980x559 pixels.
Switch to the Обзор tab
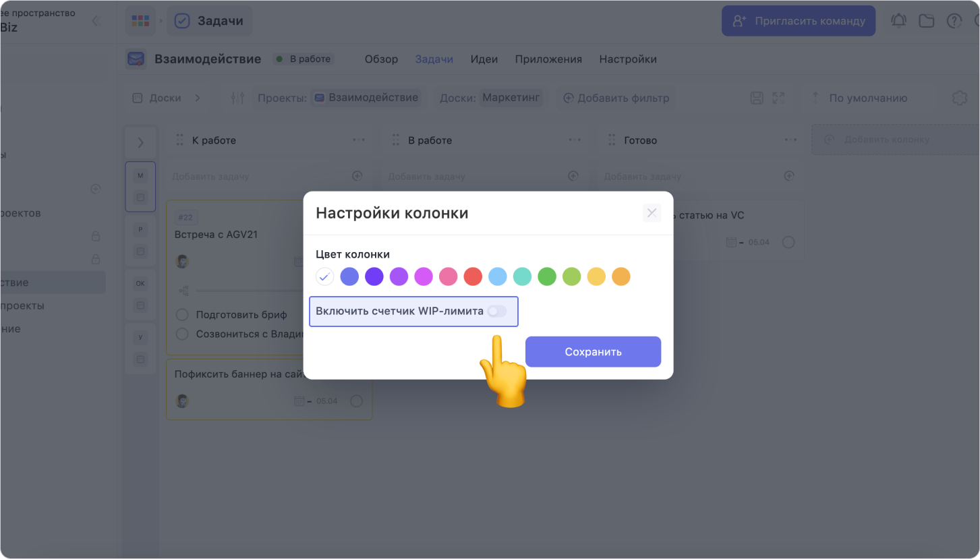coord(381,59)
